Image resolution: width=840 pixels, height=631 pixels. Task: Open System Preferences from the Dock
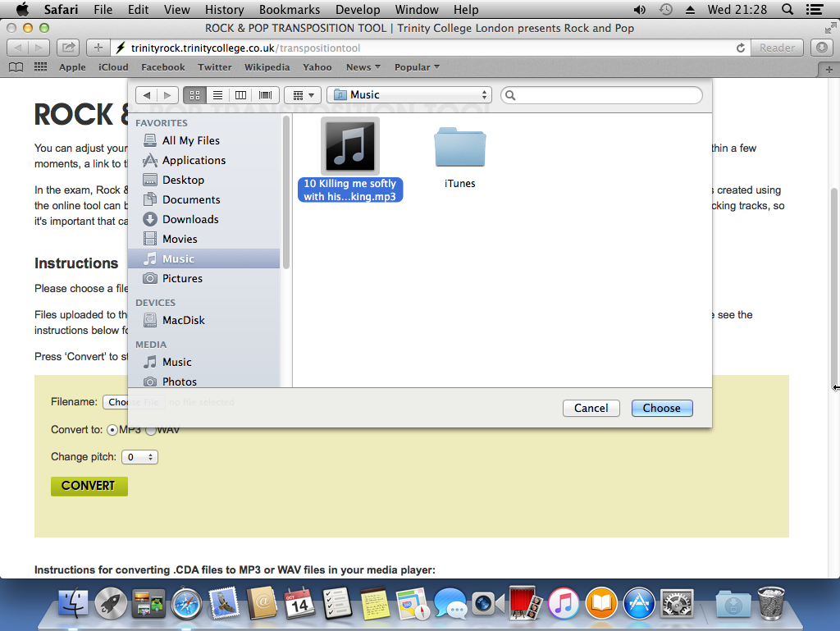point(677,604)
